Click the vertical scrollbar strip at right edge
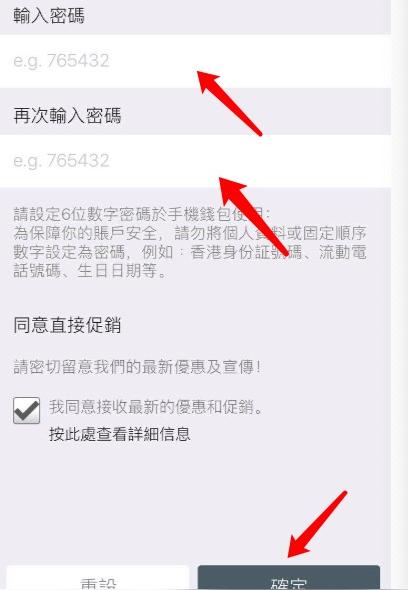Viewport: 408px width, 590px height. point(399,295)
